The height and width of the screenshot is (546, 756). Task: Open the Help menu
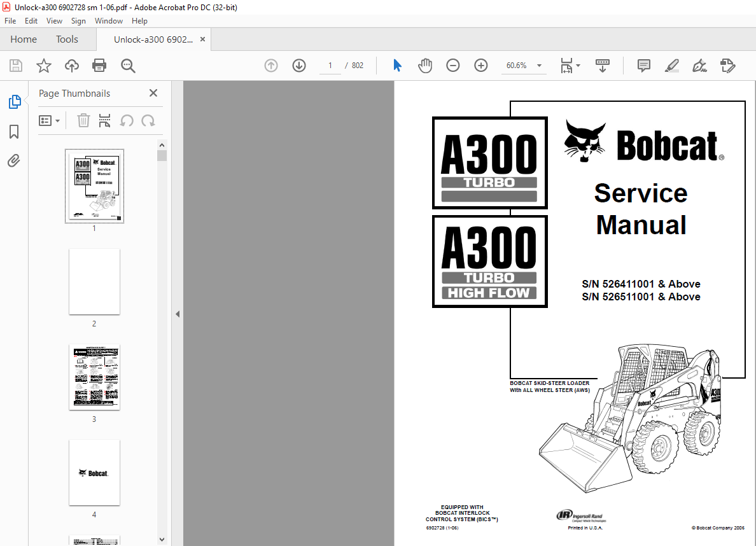click(x=139, y=21)
